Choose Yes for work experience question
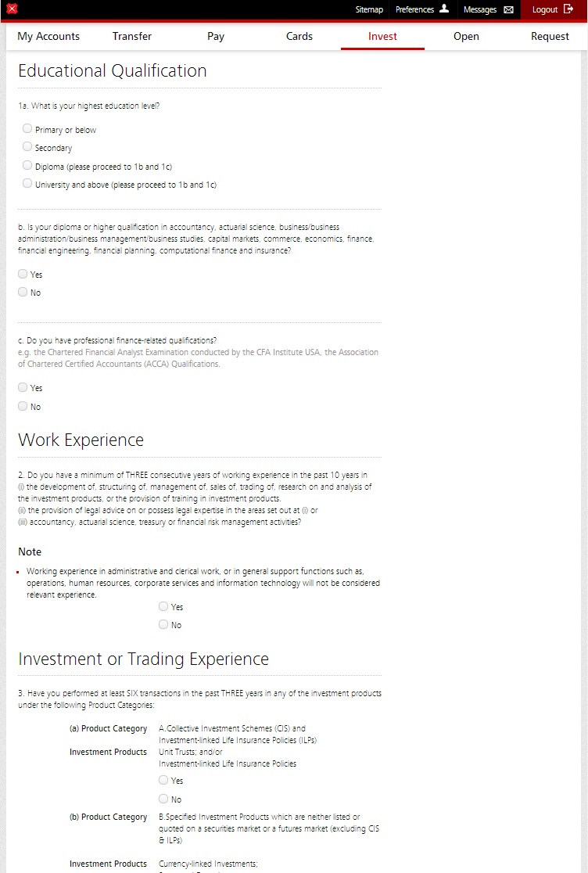Image resolution: width=588 pixels, height=873 pixels. point(163,606)
